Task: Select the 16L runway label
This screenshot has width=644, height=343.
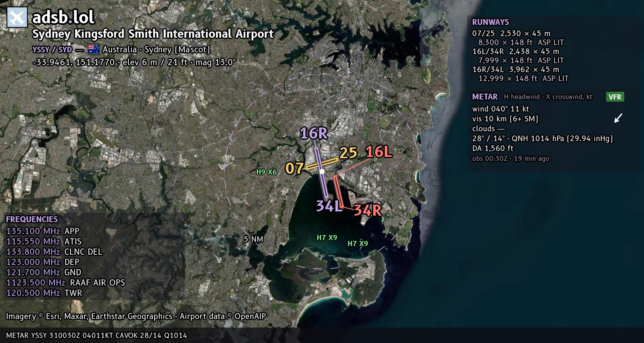Action: pyautogui.click(x=379, y=152)
